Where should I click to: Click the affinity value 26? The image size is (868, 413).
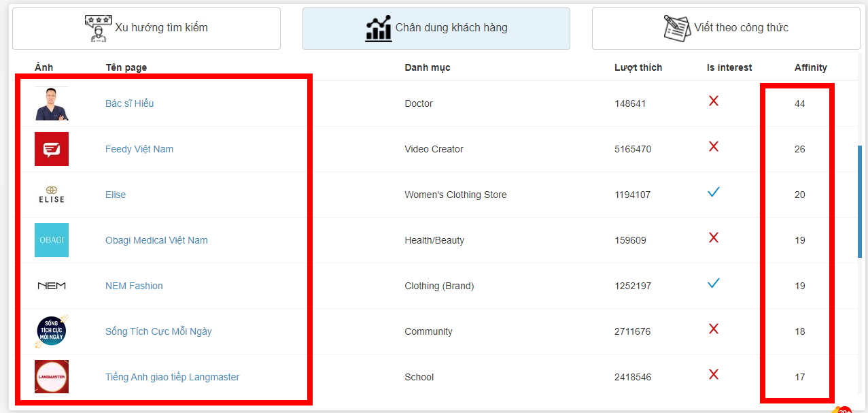[x=800, y=149]
